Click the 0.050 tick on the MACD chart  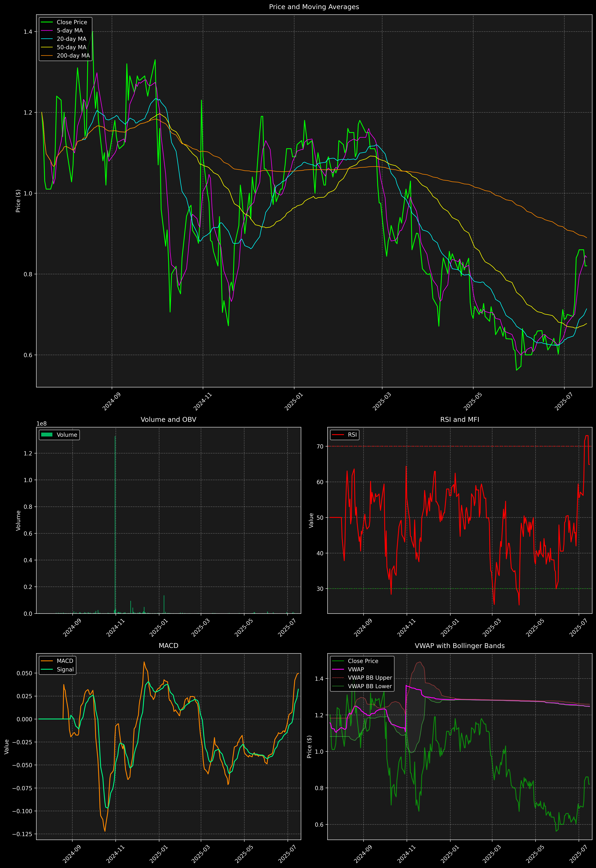(x=25, y=673)
